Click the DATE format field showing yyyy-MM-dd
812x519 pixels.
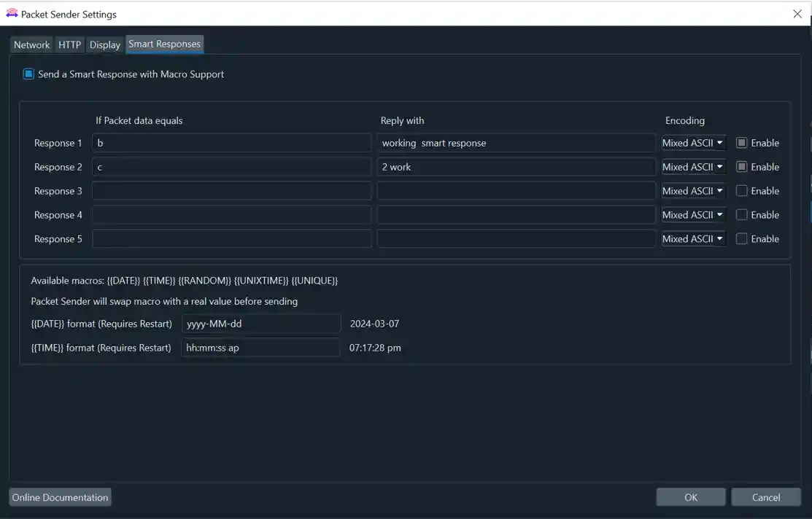coord(261,323)
